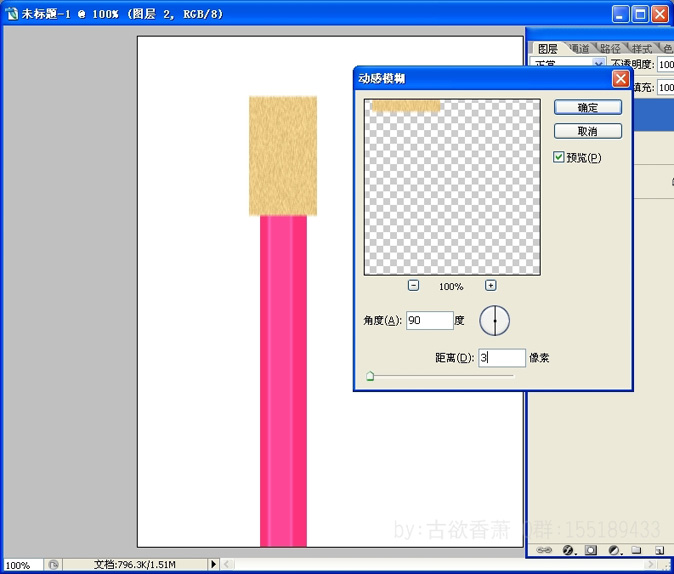Click the horizontal scrollbar right arrow

tap(651, 564)
